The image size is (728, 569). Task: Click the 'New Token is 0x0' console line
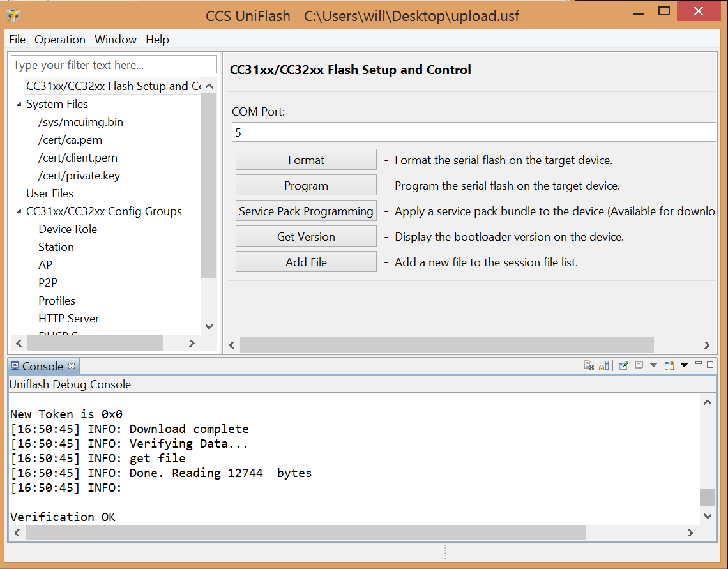point(66,414)
